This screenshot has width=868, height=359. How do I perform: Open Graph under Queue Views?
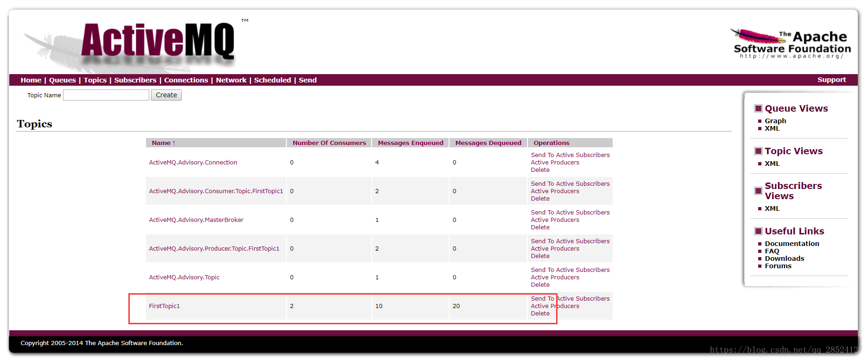[x=775, y=121]
